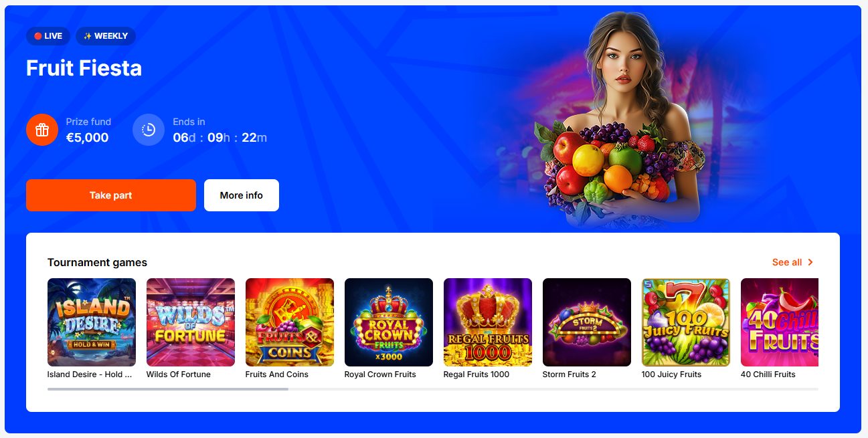
Task: Launch the Royal Crown Fruits game icon
Action: click(389, 322)
